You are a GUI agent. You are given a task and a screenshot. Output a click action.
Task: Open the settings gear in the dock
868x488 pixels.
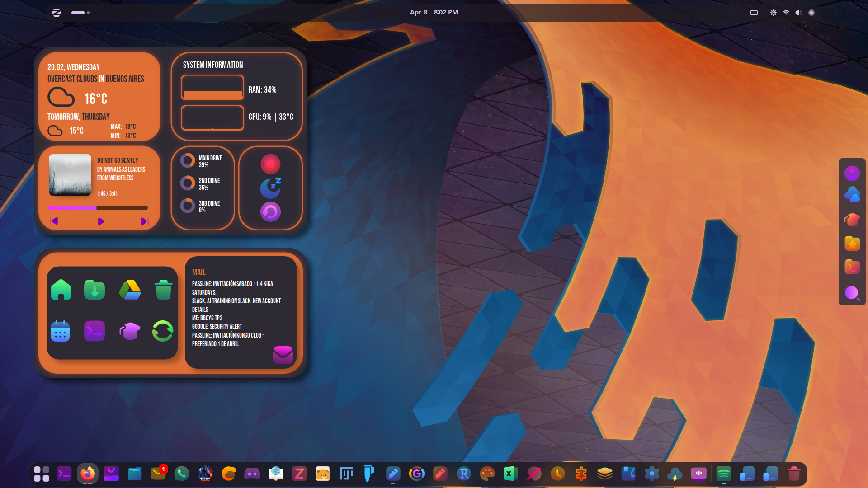click(x=651, y=474)
